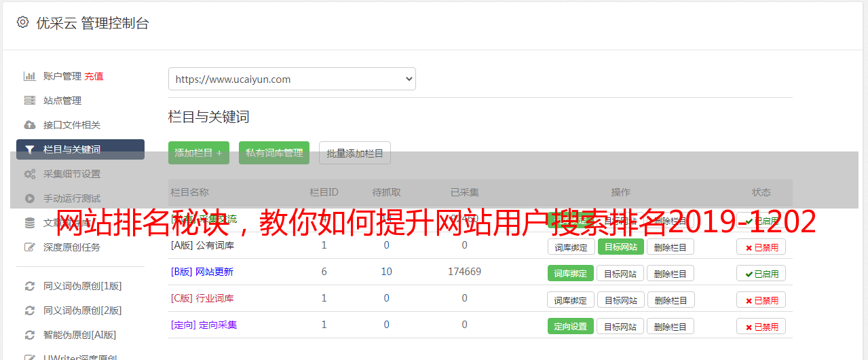
Task: Click the gear icon beside 优采云 管理控制台
Action: (x=22, y=22)
